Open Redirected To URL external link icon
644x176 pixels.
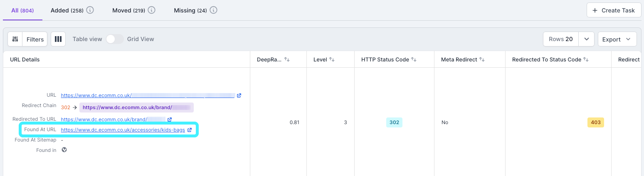coord(170,120)
